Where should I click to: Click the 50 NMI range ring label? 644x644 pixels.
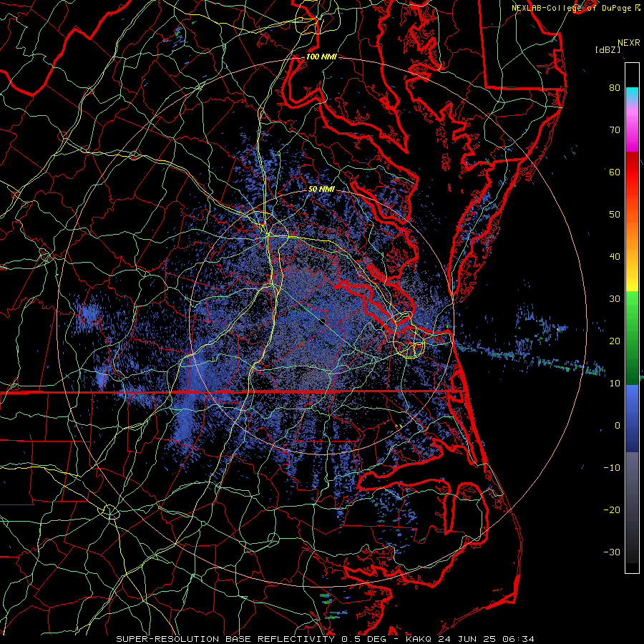point(321,190)
